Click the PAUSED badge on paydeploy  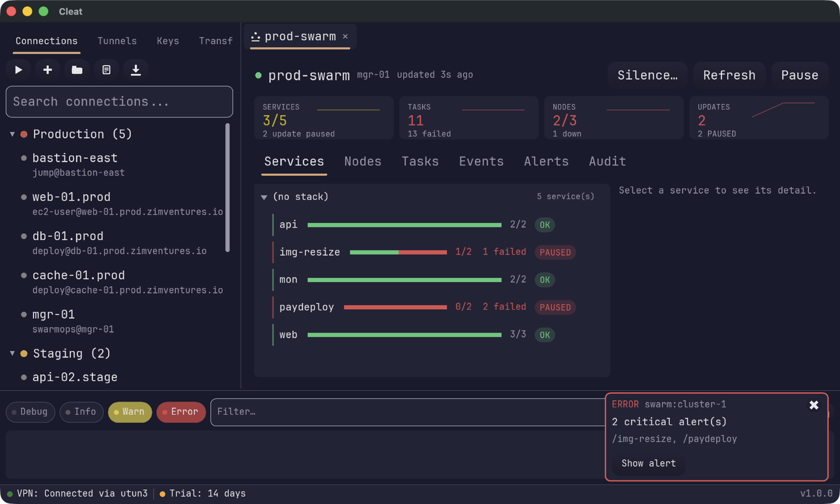pyautogui.click(x=555, y=308)
